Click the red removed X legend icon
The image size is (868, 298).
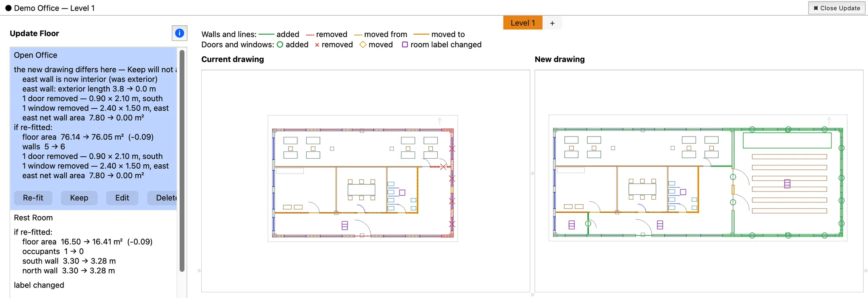(x=317, y=45)
